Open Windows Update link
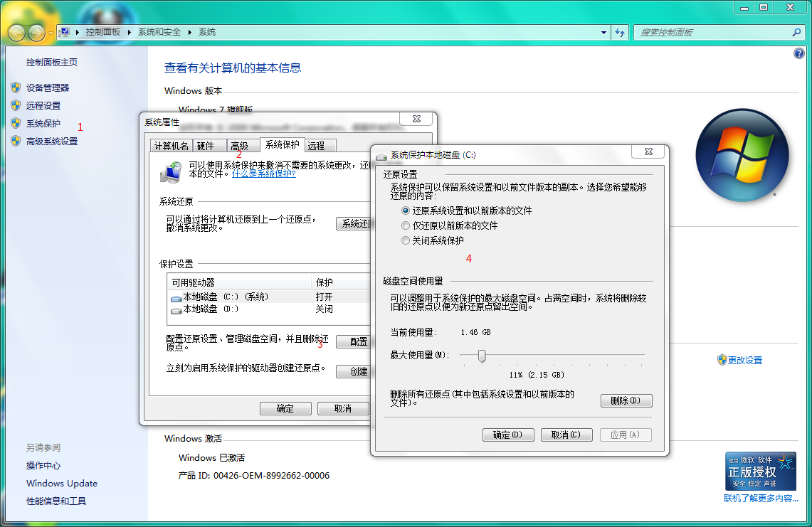The height and width of the screenshot is (527, 812). click(62, 483)
